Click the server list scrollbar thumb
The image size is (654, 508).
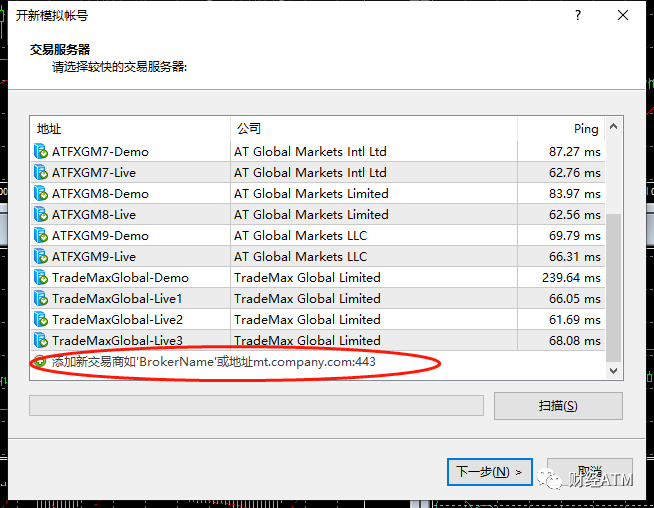click(613, 288)
